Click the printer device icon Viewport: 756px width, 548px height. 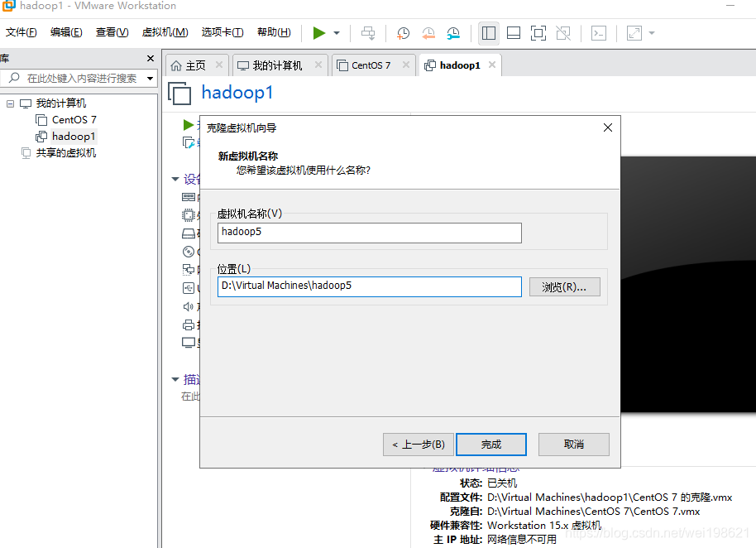click(189, 324)
